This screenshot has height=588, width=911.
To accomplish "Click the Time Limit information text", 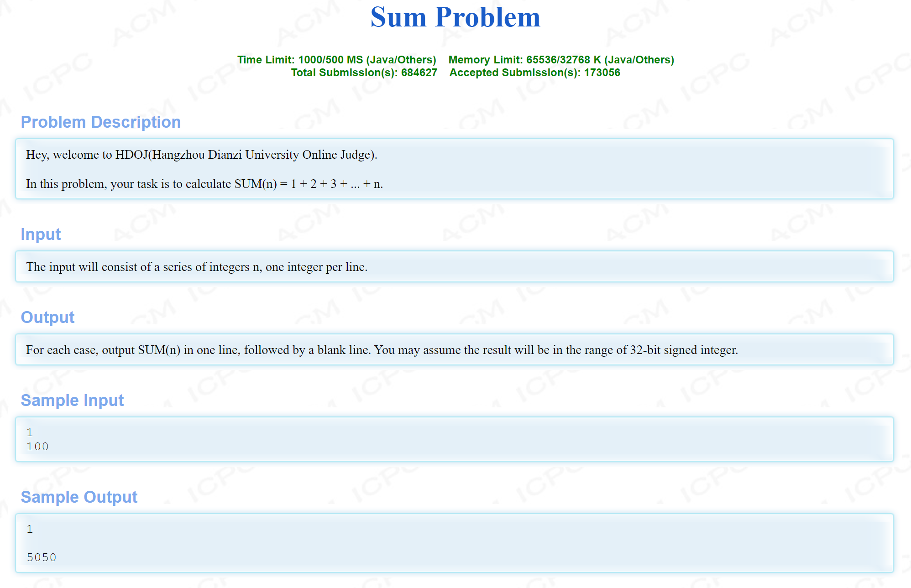I will click(336, 59).
